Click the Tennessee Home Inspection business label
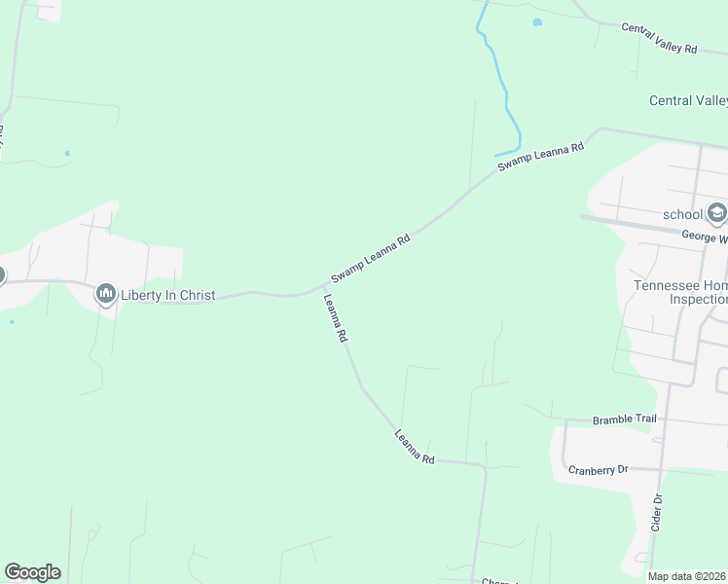 [681, 292]
